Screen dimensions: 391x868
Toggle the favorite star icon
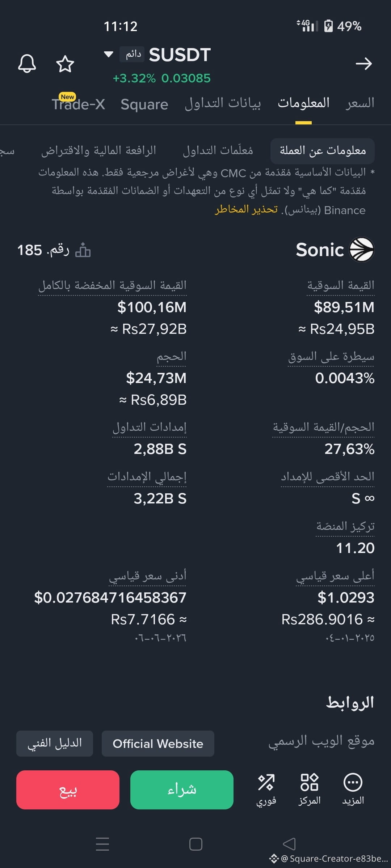point(65,64)
